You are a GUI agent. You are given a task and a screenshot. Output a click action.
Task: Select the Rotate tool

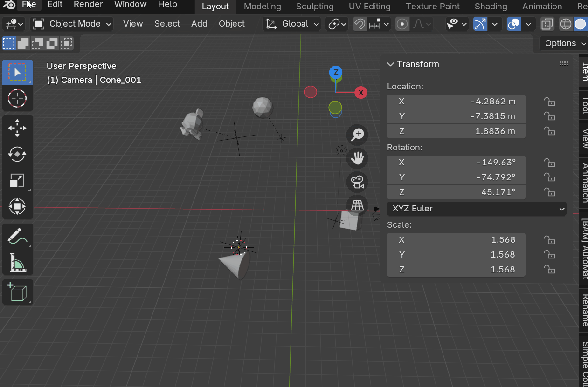point(18,154)
